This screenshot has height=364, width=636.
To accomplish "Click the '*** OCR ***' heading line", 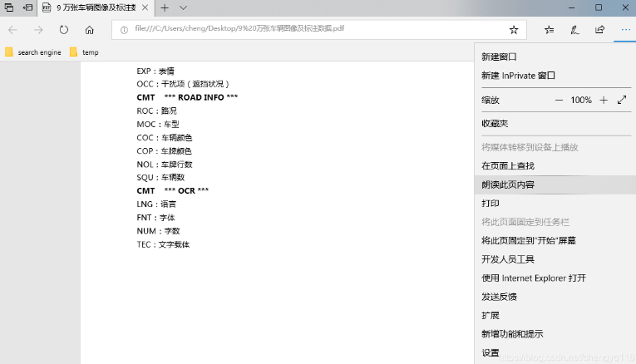I will tap(172, 191).
